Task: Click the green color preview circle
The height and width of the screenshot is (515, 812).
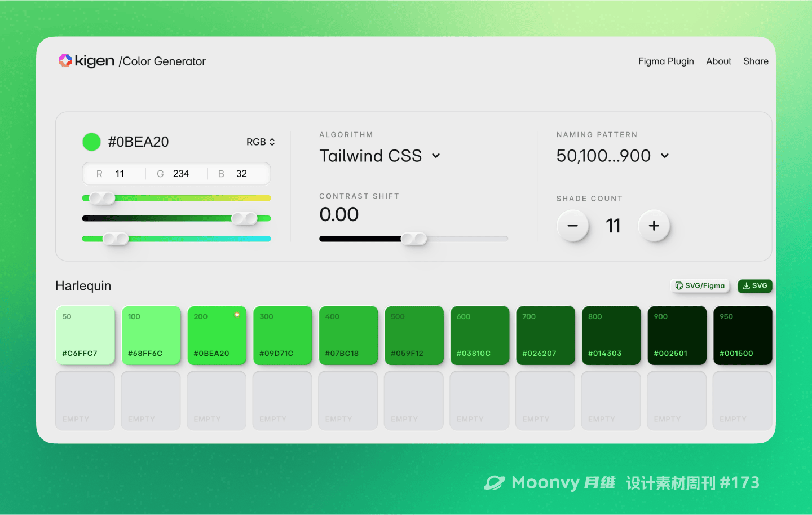Action: tap(91, 142)
